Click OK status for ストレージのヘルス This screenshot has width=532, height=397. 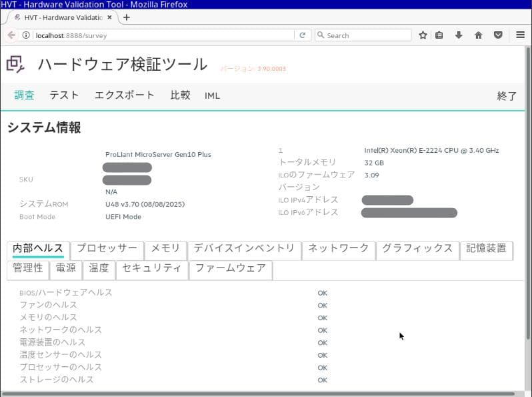tap(322, 380)
